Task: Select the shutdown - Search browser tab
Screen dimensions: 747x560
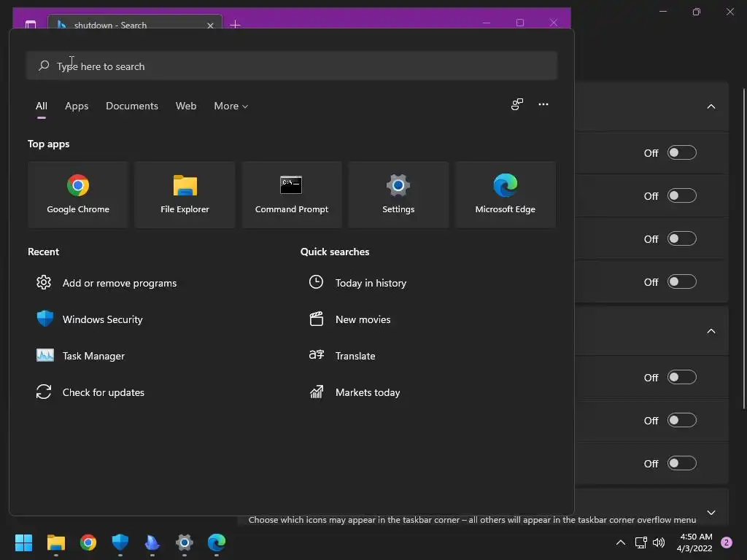Action: 128,23
